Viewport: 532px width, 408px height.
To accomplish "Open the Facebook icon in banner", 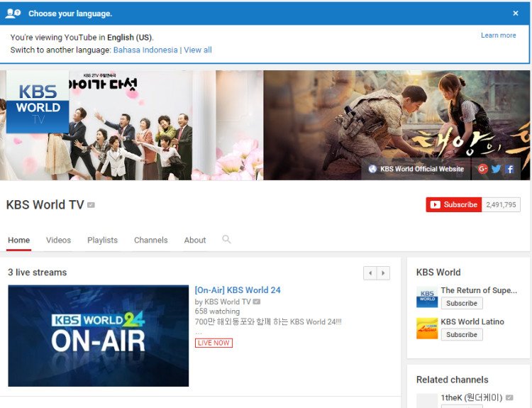I will tap(509, 169).
